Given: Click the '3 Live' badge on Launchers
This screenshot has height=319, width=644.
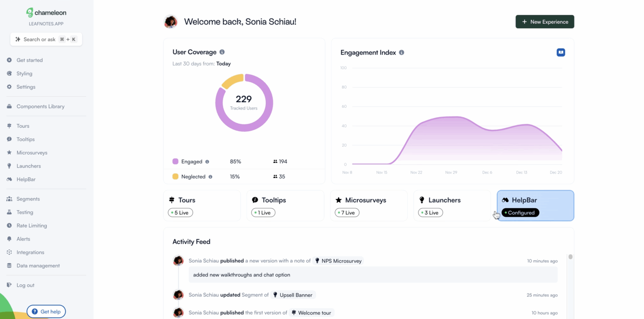Looking at the screenshot, I should tap(430, 213).
